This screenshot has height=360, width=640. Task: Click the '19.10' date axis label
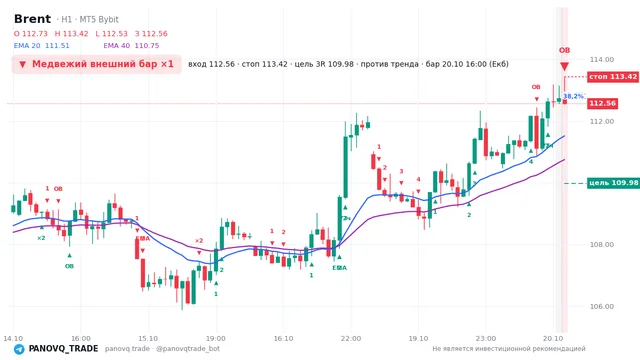point(418,338)
